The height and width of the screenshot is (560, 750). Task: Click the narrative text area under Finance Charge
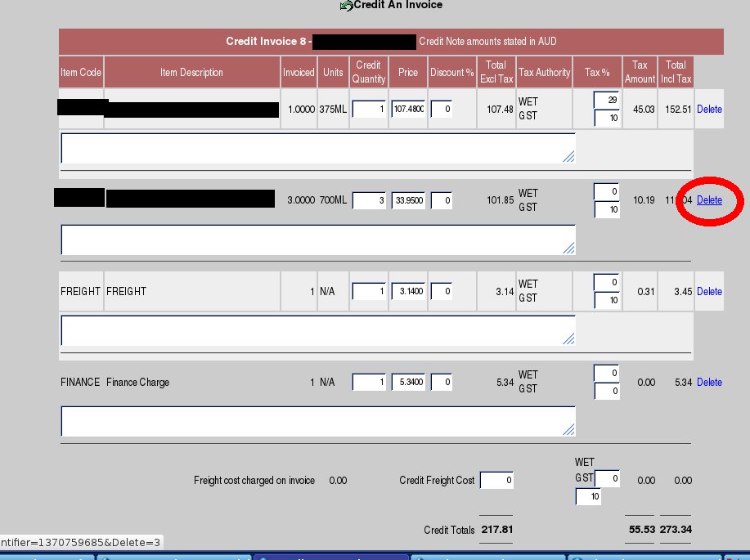[318, 420]
